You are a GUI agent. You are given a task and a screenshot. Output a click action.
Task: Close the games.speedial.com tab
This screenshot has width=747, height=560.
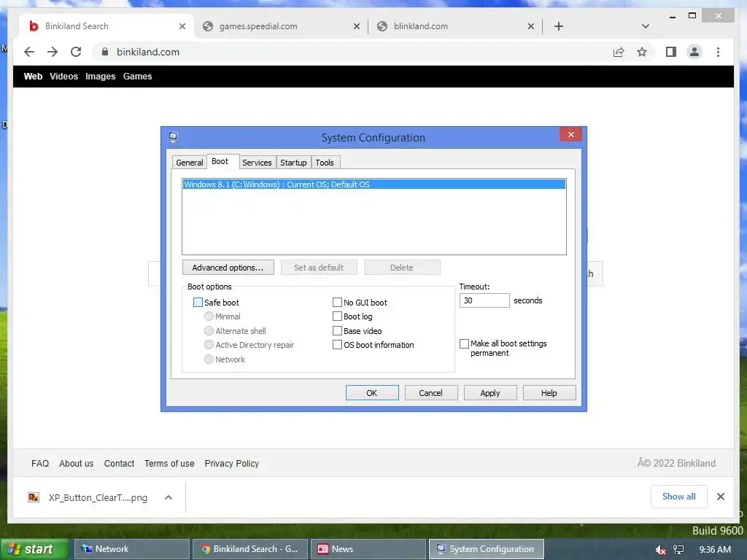click(x=356, y=26)
